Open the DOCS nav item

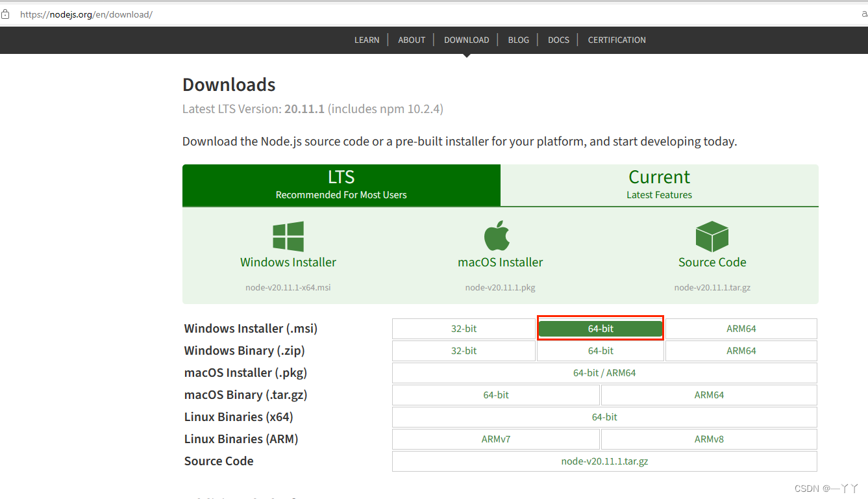pyautogui.click(x=558, y=40)
